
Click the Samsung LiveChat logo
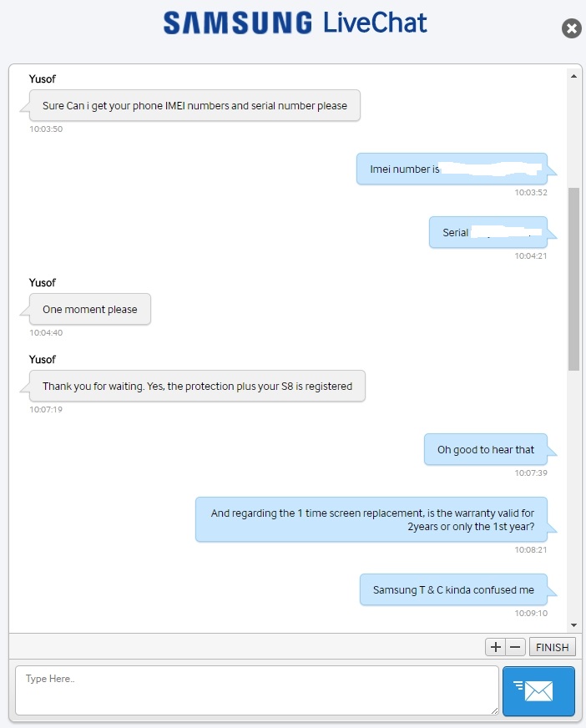click(x=295, y=23)
